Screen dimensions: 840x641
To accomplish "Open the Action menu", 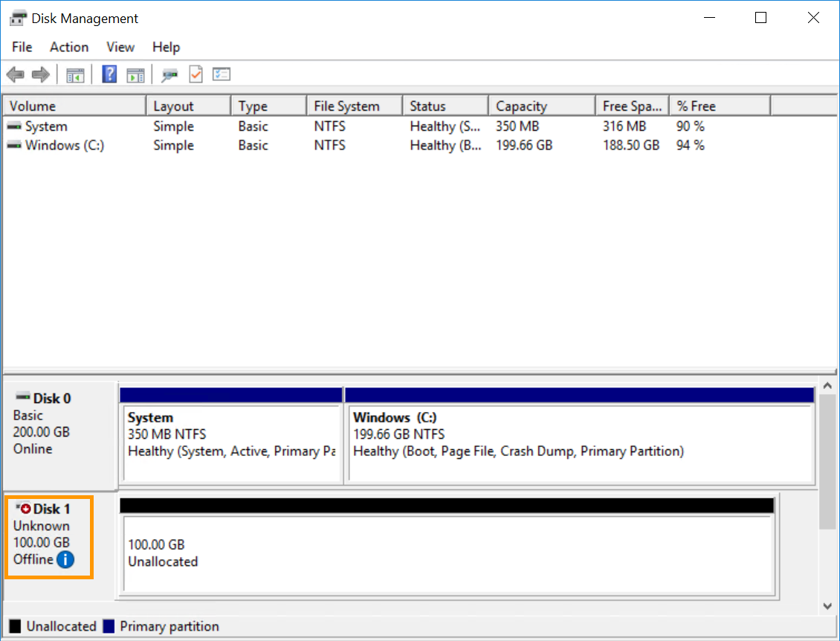I will pos(68,47).
